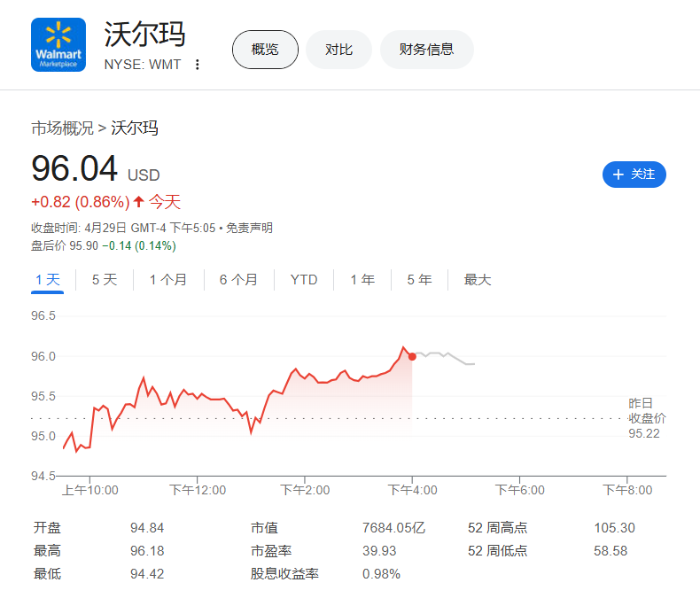Click the +0.82 (0.86%) change text

pyautogui.click(x=81, y=202)
